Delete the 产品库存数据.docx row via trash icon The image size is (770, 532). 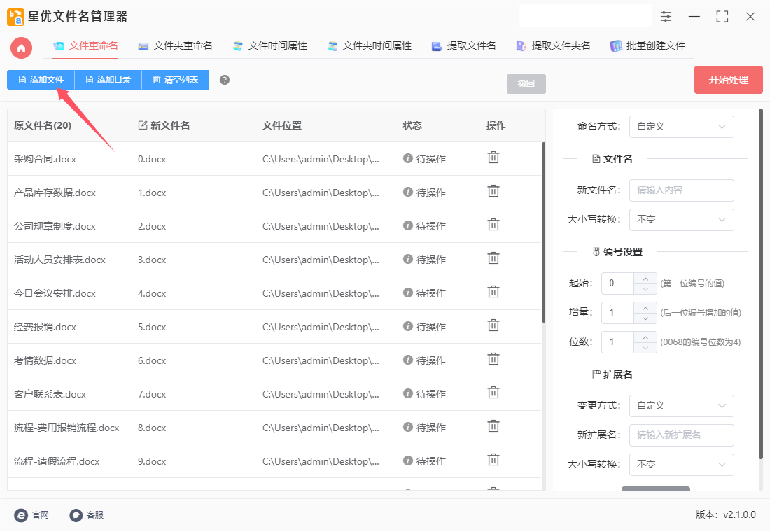point(493,191)
